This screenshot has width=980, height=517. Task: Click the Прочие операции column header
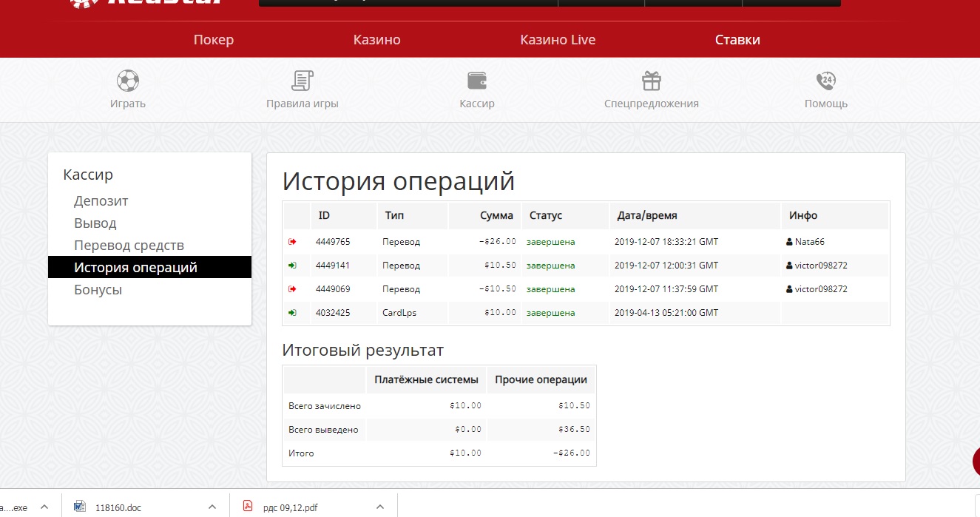point(541,380)
